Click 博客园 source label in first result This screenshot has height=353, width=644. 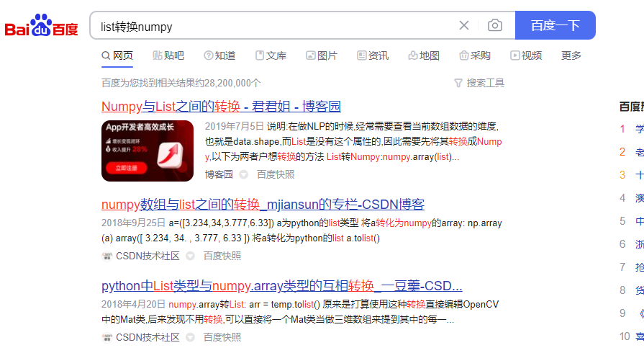tap(219, 174)
